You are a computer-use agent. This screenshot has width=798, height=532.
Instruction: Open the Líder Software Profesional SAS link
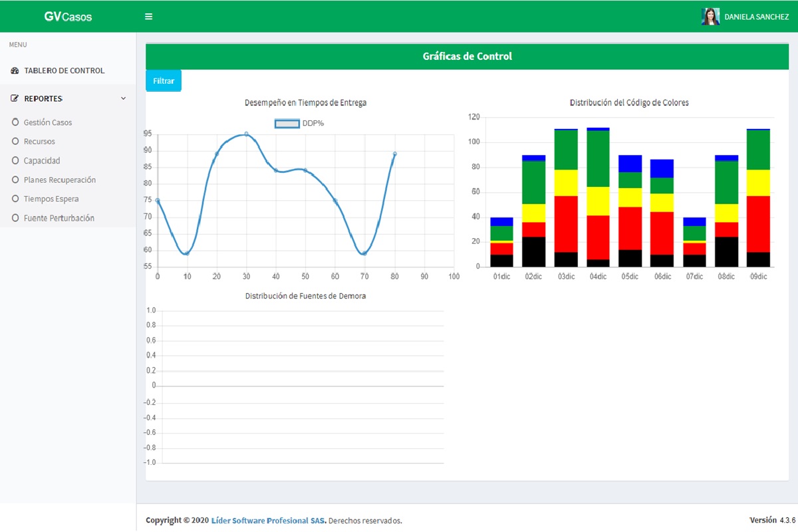(x=269, y=521)
